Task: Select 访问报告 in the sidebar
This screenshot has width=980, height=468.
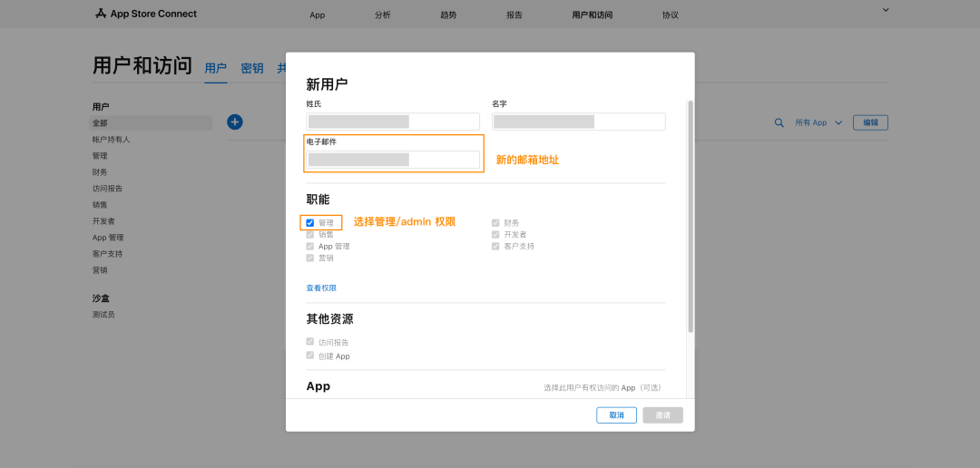Action: tap(107, 188)
